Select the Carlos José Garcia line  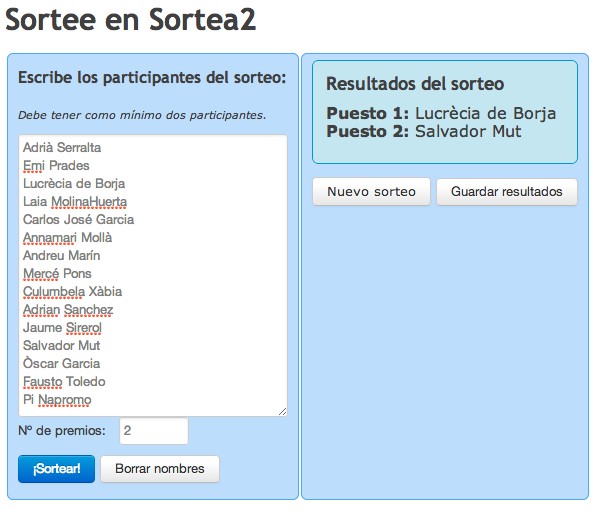pyautogui.click(x=78, y=220)
